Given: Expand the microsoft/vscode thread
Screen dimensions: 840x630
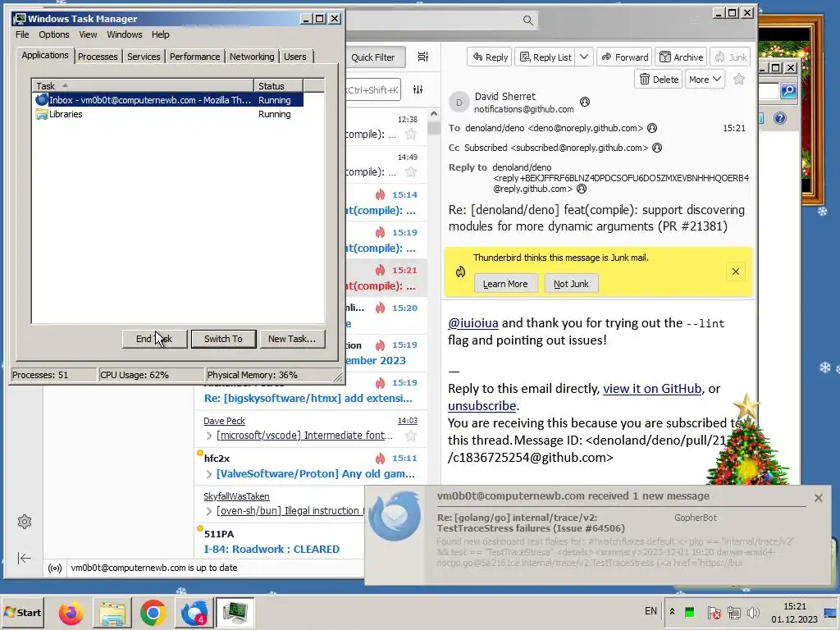Looking at the screenshot, I should [x=209, y=436].
